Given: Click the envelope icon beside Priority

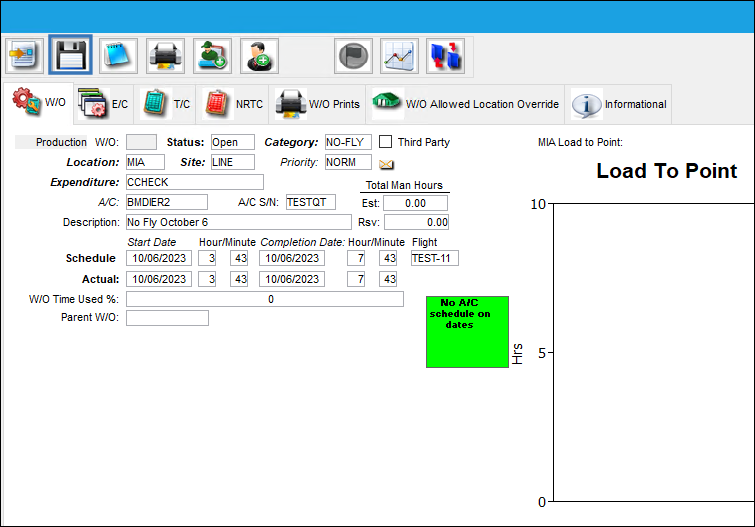Looking at the screenshot, I should tap(386, 164).
